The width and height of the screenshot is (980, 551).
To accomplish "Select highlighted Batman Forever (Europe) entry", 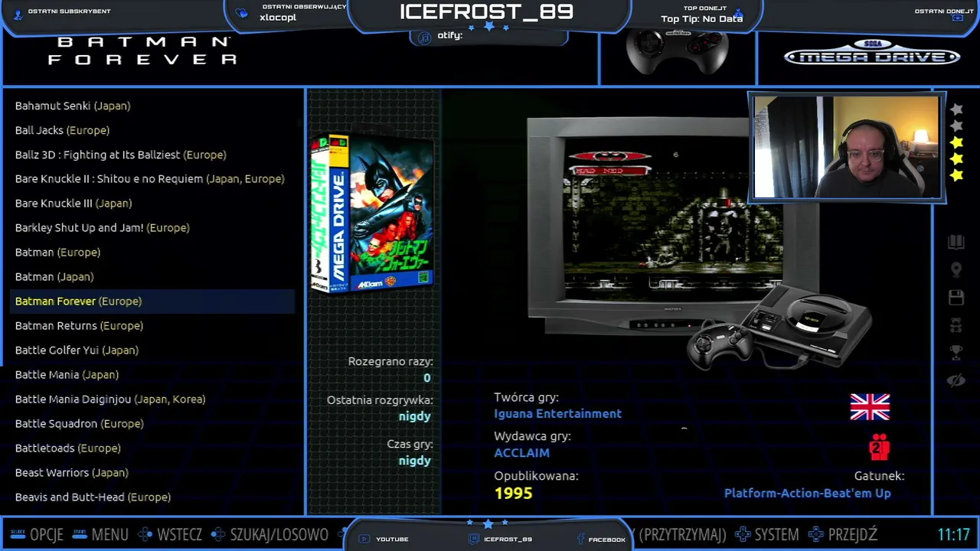I will 152,302.
